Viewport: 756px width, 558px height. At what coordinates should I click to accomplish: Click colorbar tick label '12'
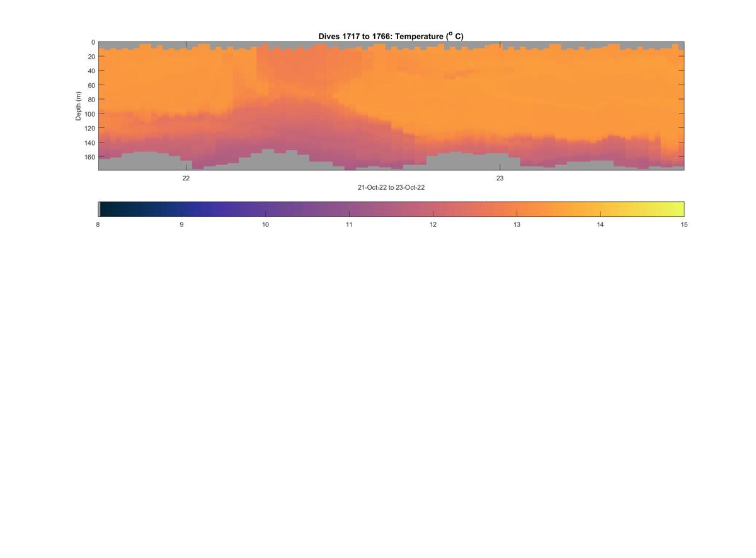433,224
